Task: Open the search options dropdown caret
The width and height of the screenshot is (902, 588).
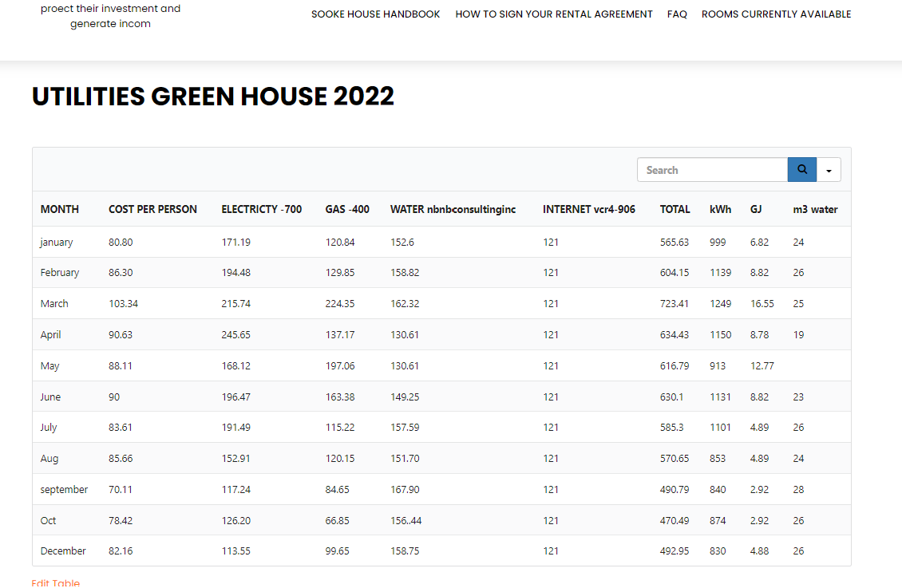Action: (829, 170)
